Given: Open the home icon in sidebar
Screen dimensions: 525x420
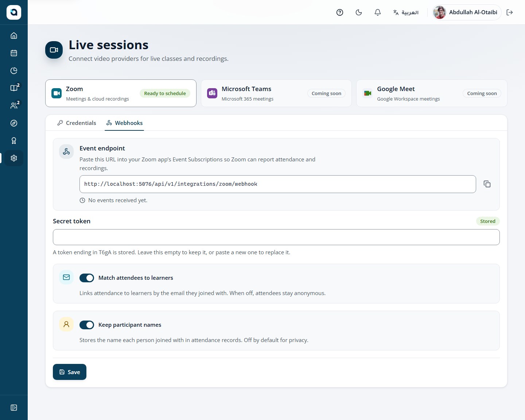Looking at the screenshot, I should click(14, 35).
